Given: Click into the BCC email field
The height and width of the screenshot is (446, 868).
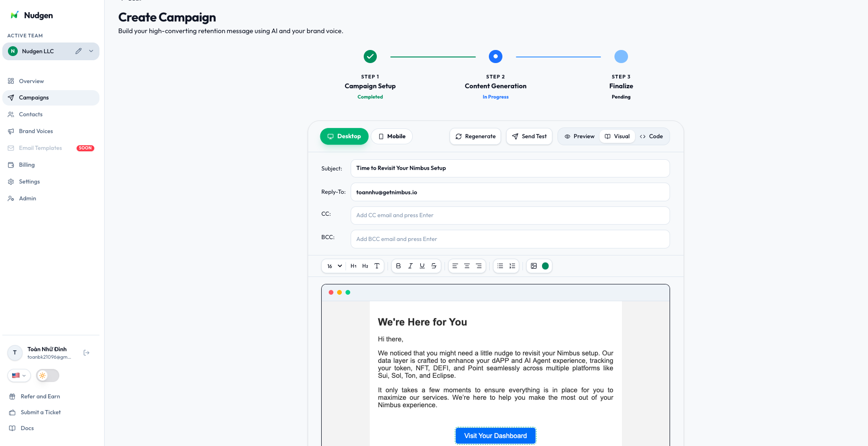Looking at the screenshot, I should pyautogui.click(x=510, y=239).
